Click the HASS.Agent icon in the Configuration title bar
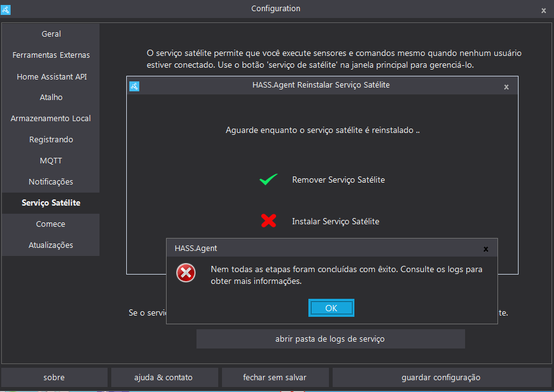The height and width of the screenshot is (392, 554). 6,9
